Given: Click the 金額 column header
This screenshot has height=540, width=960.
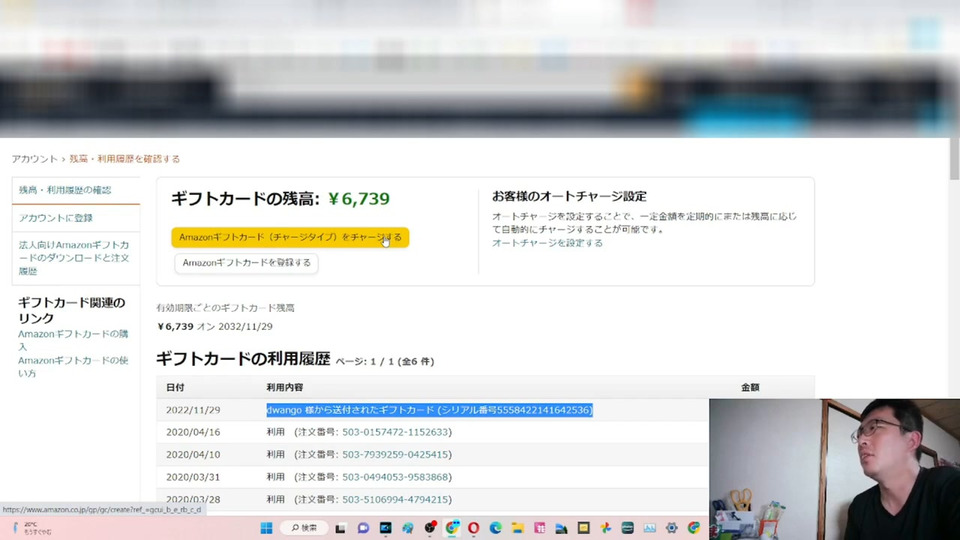Looking at the screenshot, I should pos(750,388).
